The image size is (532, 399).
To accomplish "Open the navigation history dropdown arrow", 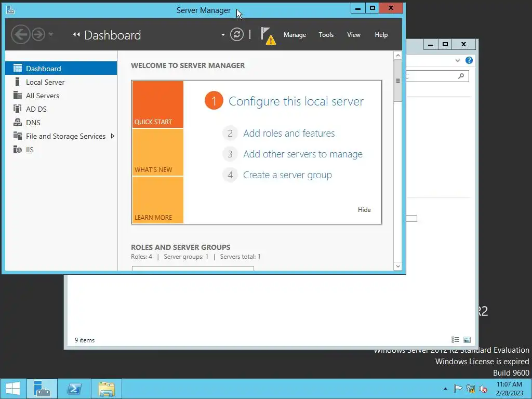I will (51, 34).
